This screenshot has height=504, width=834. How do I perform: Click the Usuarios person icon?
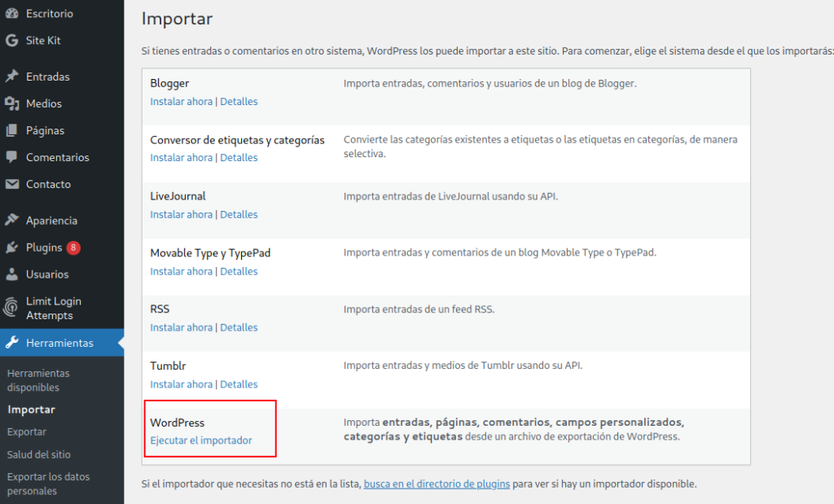[11, 274]
